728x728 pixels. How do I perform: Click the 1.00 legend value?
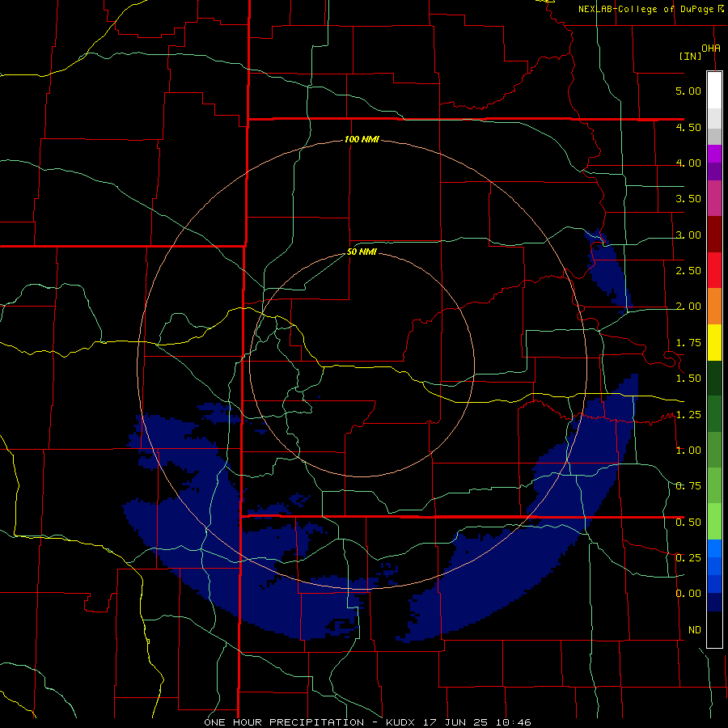688,451
